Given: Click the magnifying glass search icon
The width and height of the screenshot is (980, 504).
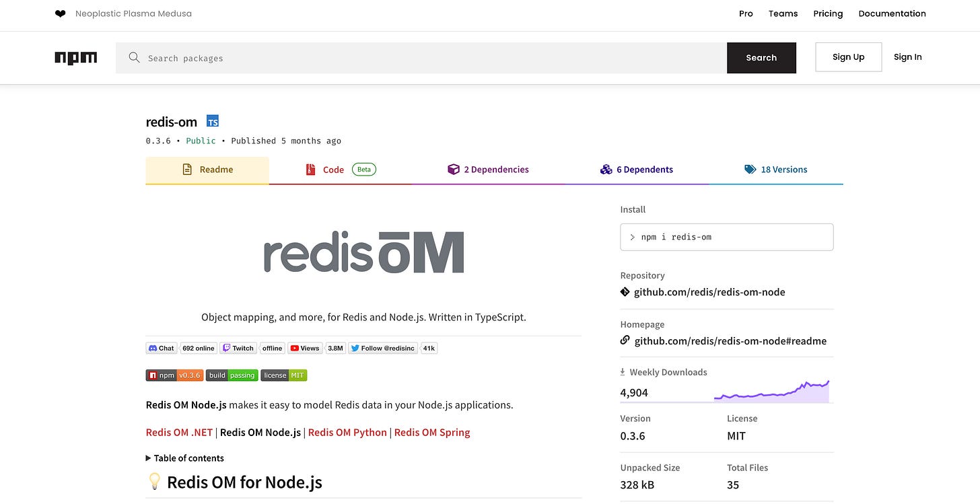Looking at the screenshot, I should pos(135,58).
